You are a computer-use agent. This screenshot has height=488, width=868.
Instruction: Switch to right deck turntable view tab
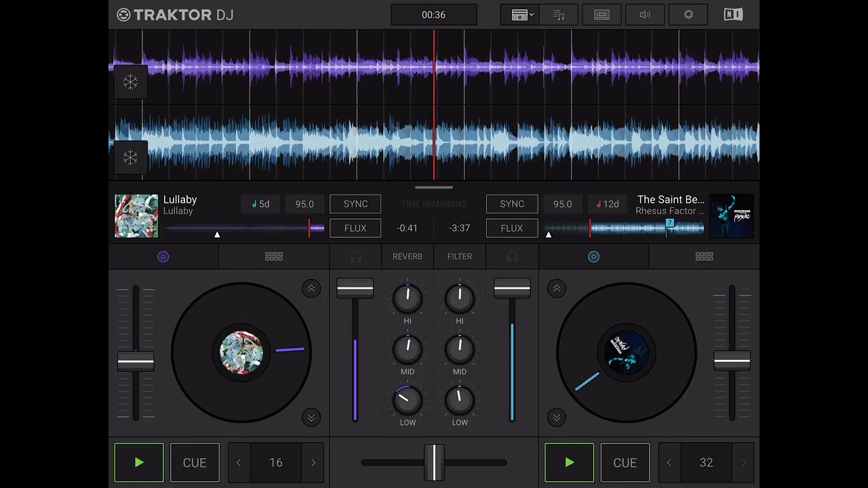click(x=593, y=257)
